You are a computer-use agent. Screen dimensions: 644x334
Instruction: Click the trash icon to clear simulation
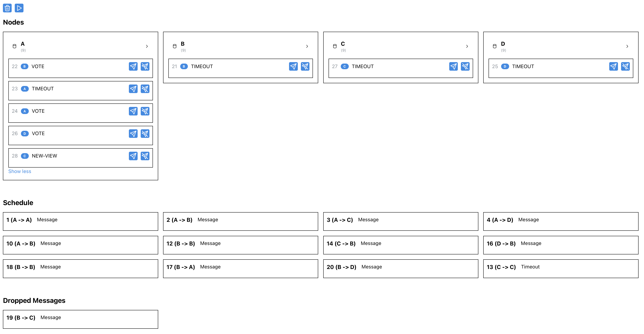point(7,8)
